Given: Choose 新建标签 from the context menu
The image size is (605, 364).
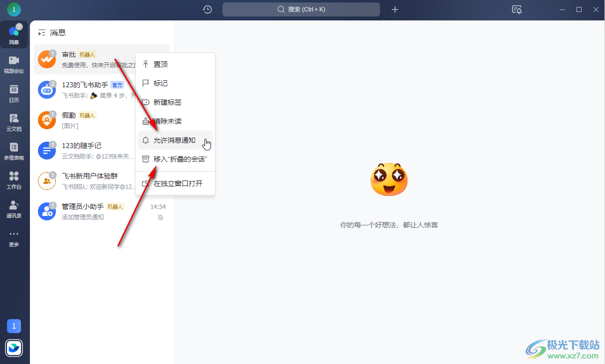Looking at the screenshot, I should tap(175, 102).
